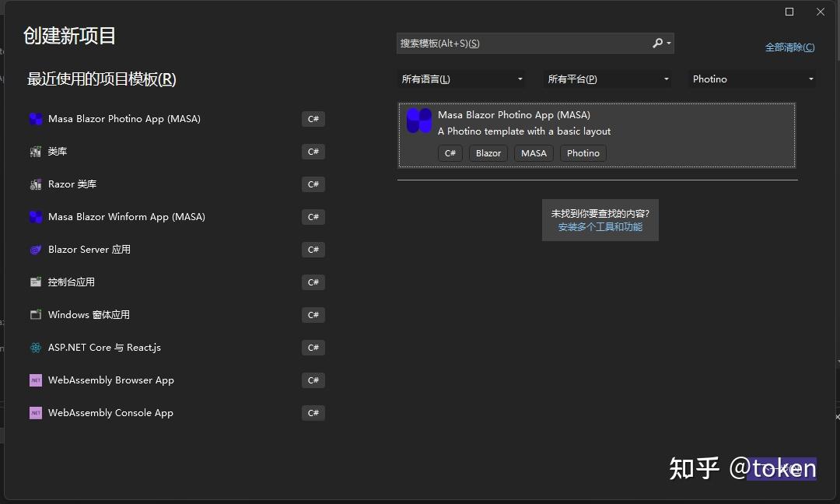Image resolution: width=840 pixels, height=504 pixels.
Task: Select the Masa Blazor Photino App template icon
Action: click(x=36, y=118)
